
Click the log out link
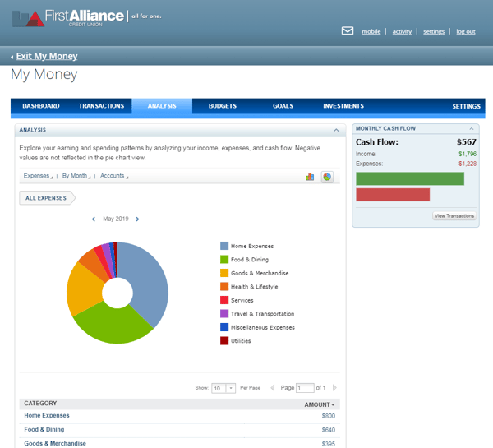pos(466,31)
